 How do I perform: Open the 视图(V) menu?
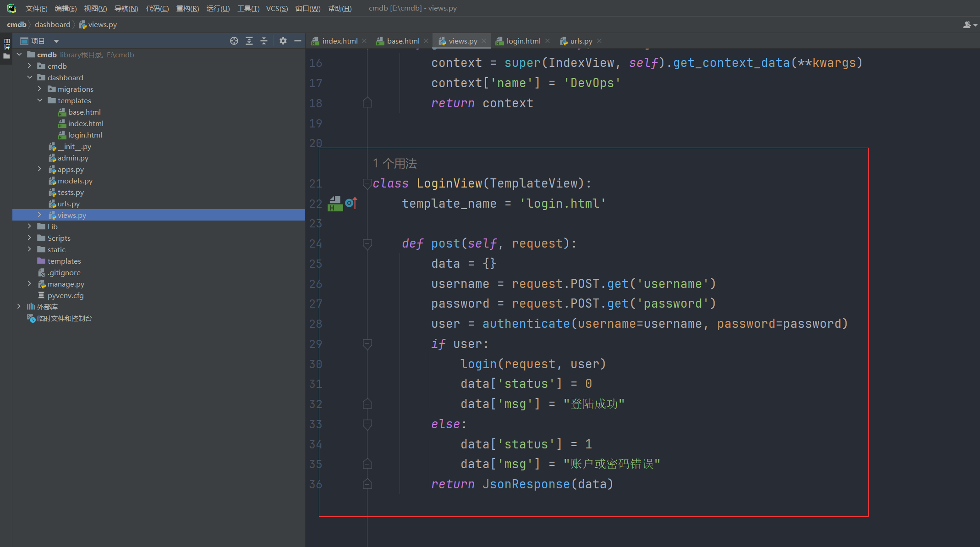(95, 8)
